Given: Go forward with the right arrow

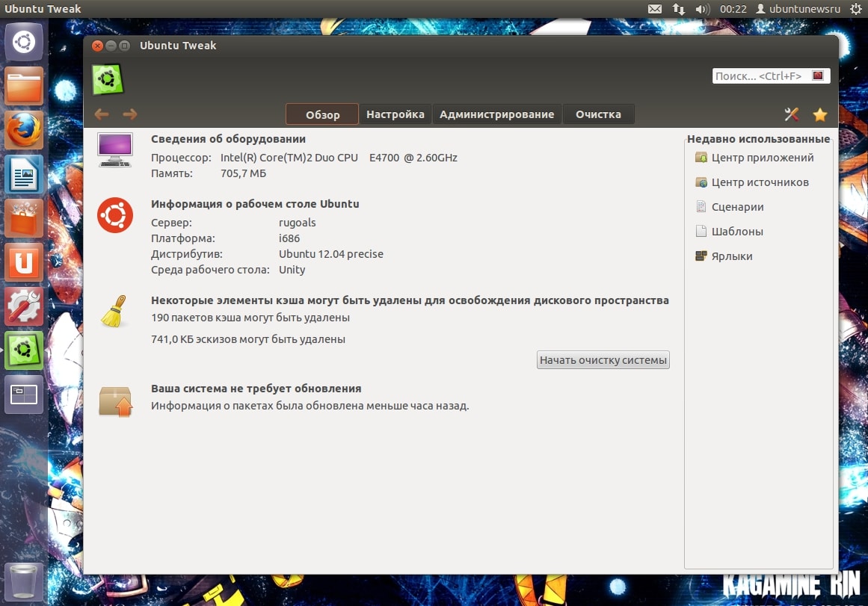Looking at the screenshot, I should point(130,114).
